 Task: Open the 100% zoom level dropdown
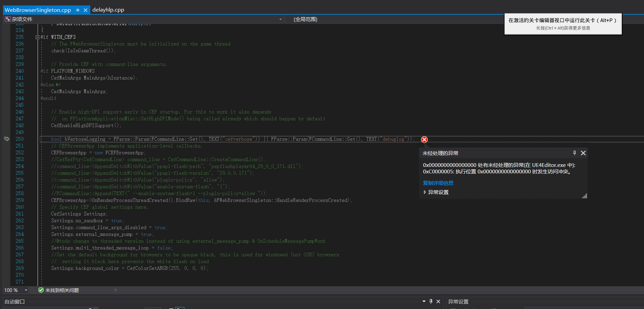click(x=26, y=290)
